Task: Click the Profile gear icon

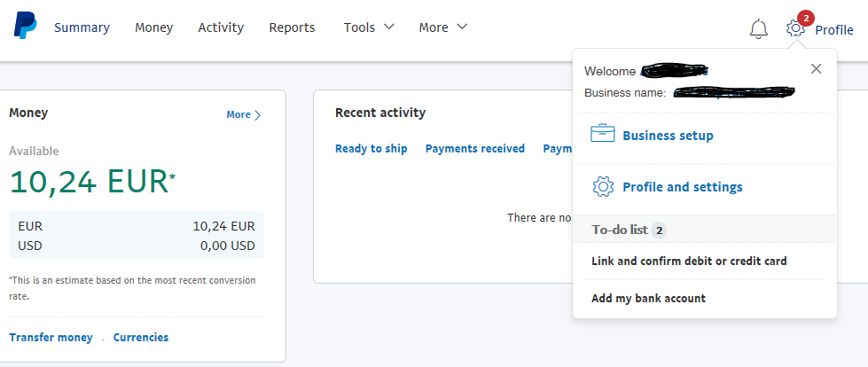Action: [795, 28]
